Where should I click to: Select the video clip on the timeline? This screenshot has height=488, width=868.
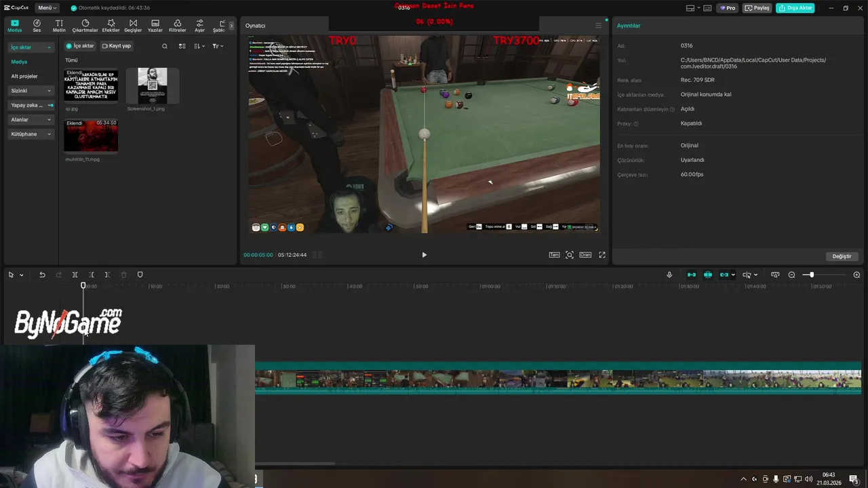pyautogui.click(x=558, y=378)
